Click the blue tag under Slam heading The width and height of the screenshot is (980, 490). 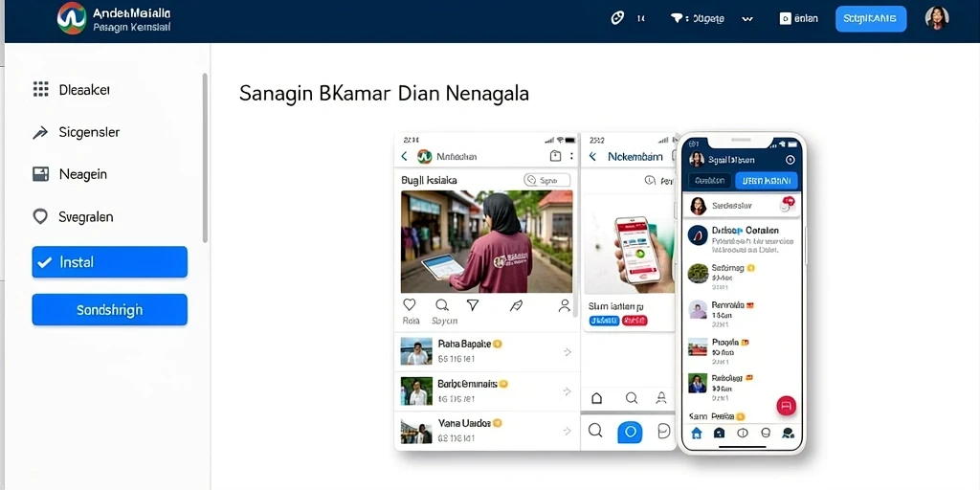pyautogui.click(x=605, y=321)
